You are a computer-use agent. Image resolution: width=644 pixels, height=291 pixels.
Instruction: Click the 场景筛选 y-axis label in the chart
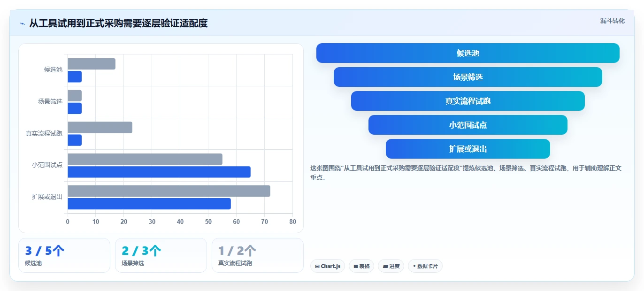[50, 101]
